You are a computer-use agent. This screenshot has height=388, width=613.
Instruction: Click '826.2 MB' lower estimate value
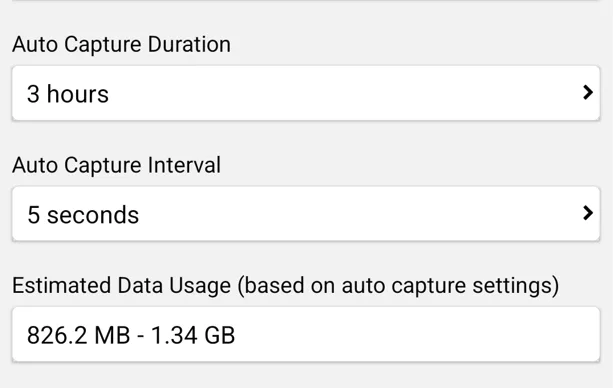tap(79, 335)
